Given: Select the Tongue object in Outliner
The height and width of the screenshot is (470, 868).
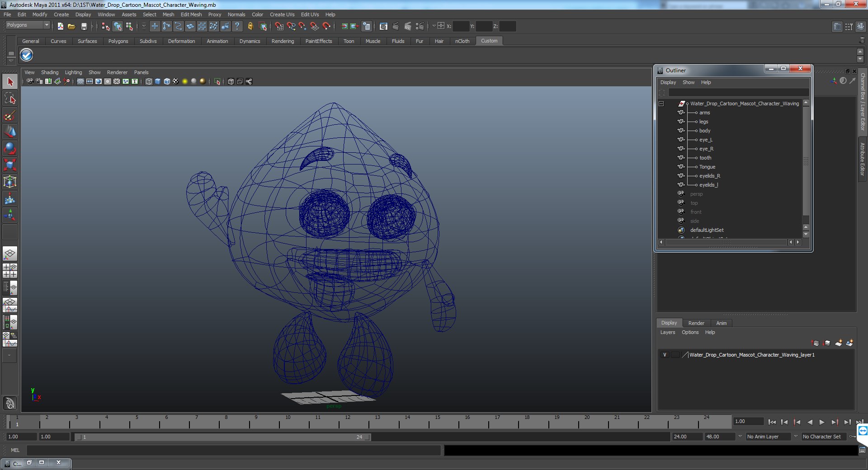Looking at the screenshot, I should pyautogui.click(x=707, y=167).
